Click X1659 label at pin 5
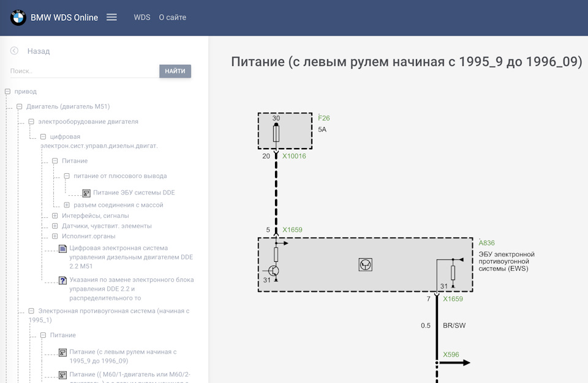588x383 pixels. 292,229
